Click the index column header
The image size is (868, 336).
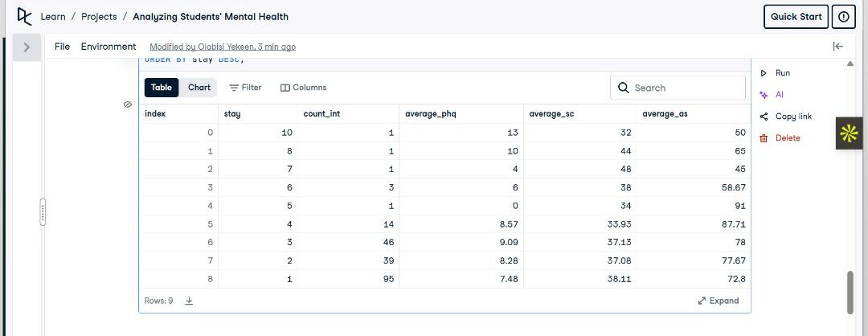point(155,114)
